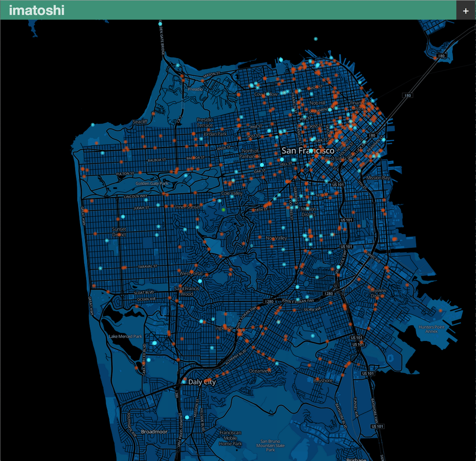Select orange marker above Hunters Point Annex
The image size is (476, 461).
click(x=440, y=310)
